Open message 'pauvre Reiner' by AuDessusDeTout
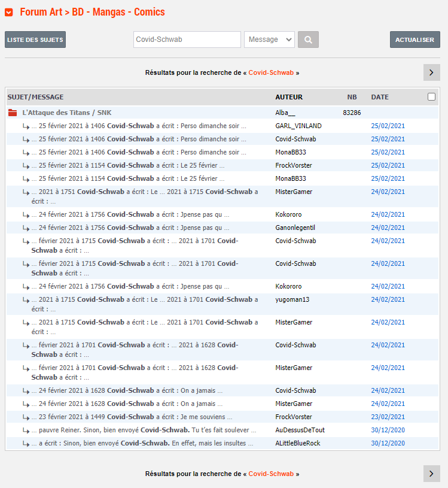The height and width of the screenshot is (488, 448). (x=144, y=430)
